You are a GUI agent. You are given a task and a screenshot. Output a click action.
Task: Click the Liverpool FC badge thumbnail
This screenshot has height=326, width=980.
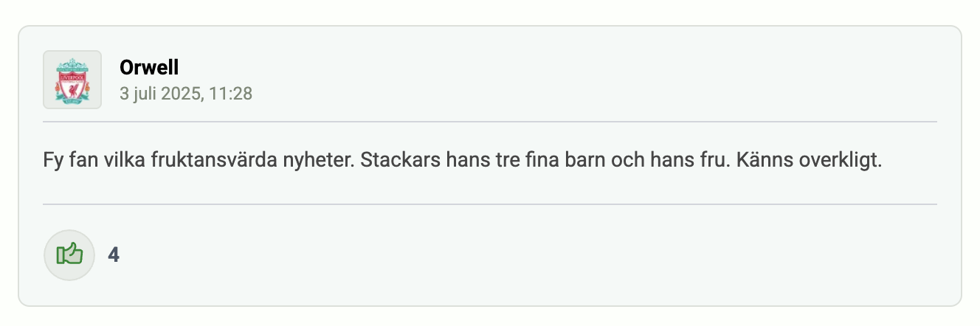[x=72, y=80]
